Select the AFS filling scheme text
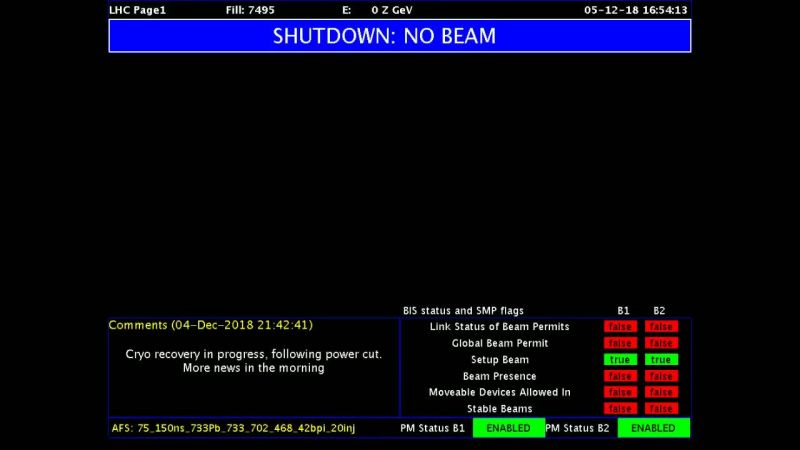 click(233, 428)
